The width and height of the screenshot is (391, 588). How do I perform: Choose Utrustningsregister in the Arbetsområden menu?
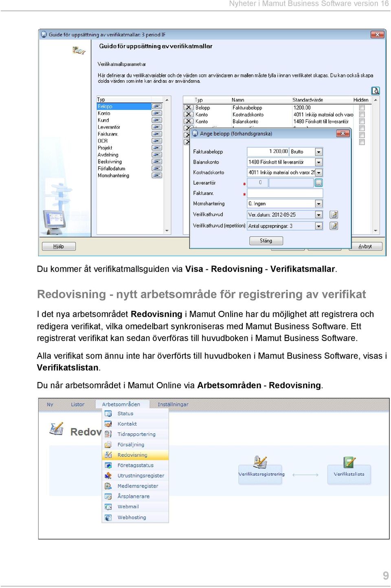click(x=135, y=476)
